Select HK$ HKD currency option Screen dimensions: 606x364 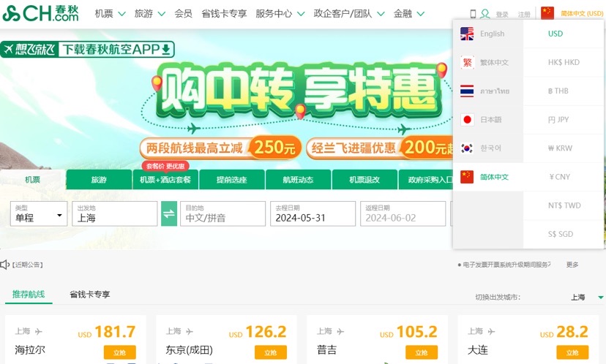click(564, 62)
